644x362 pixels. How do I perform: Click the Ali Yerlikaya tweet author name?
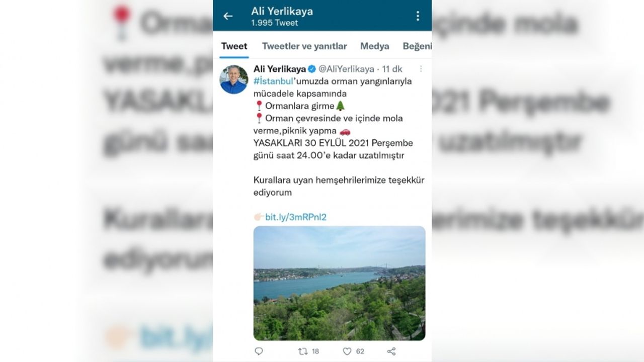point(280,69)
